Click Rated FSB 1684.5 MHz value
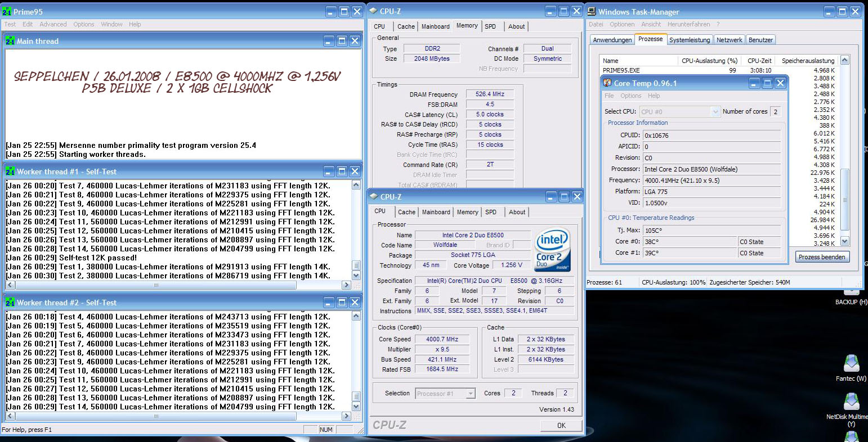 (x=442, y=369)
